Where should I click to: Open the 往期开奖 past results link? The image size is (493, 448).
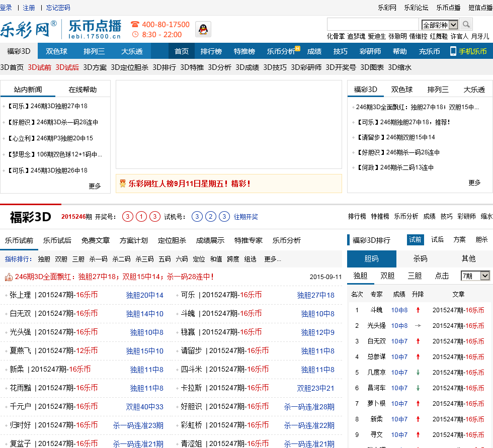pos(245,217)
